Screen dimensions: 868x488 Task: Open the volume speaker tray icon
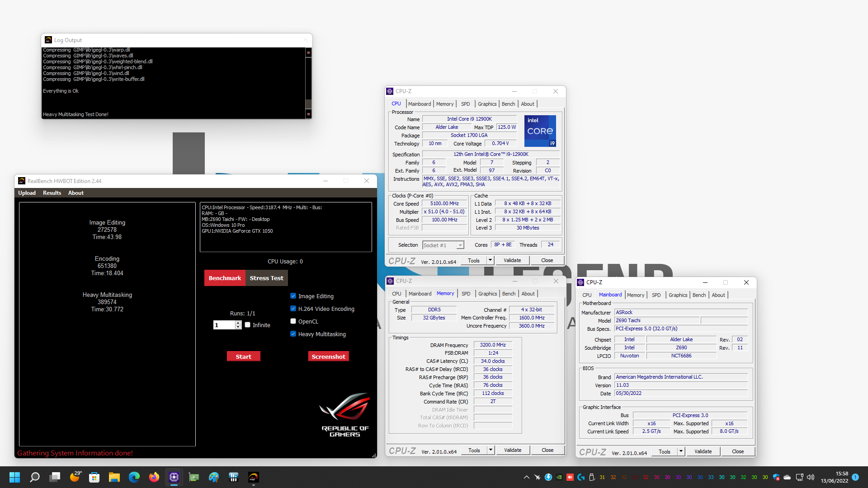pyautogui.click(x=810, y=477)
